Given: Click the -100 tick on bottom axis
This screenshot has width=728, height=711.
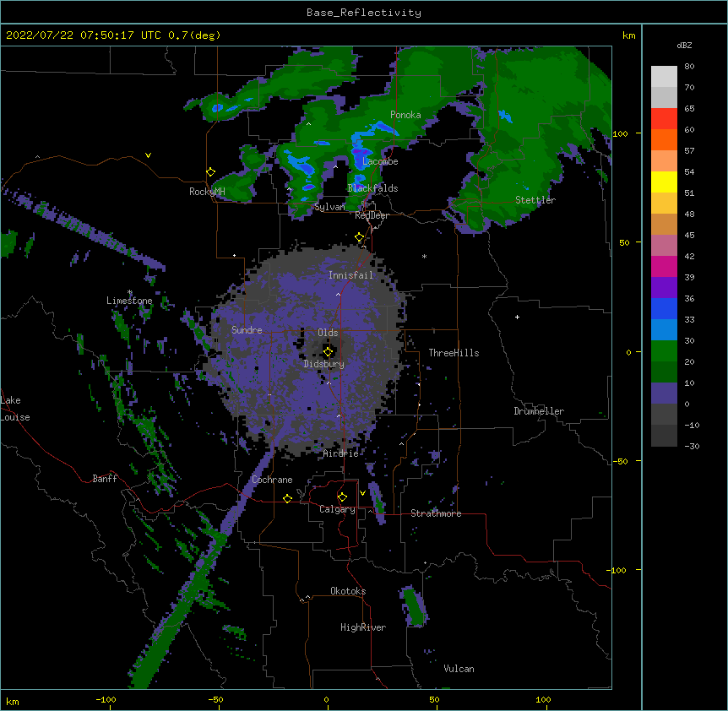Looking at the screenshot, I should (106, 699).
